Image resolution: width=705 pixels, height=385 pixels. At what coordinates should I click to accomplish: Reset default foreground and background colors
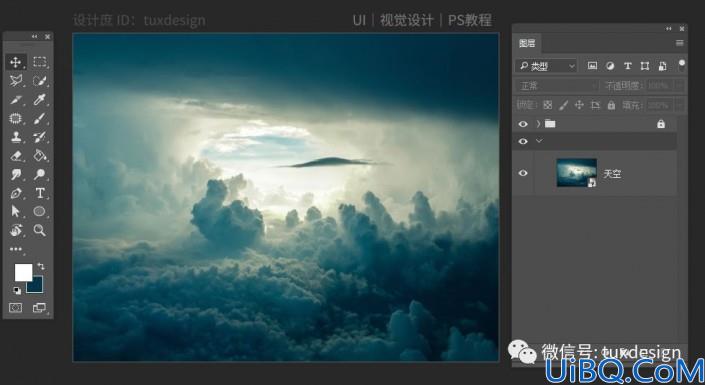pyautogui.click(x=17, y=291)
